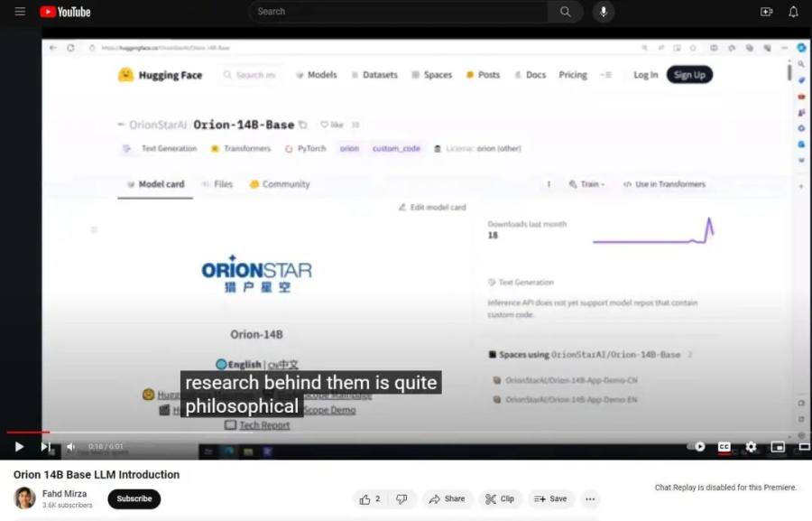Toggle closed captions with CC button
The width and height of the screenshot is (812, 521).
point(724,446)
